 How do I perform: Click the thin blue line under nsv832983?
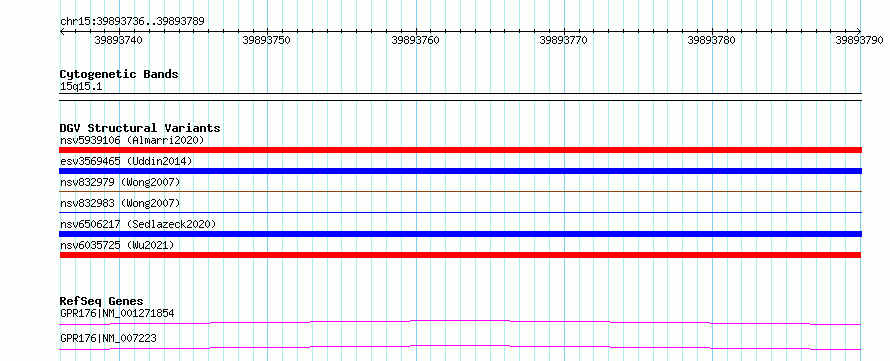click(460, 213)
